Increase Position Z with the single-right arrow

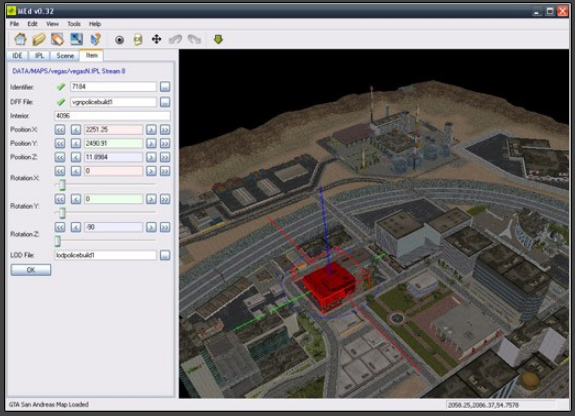[x=151, y=157]
